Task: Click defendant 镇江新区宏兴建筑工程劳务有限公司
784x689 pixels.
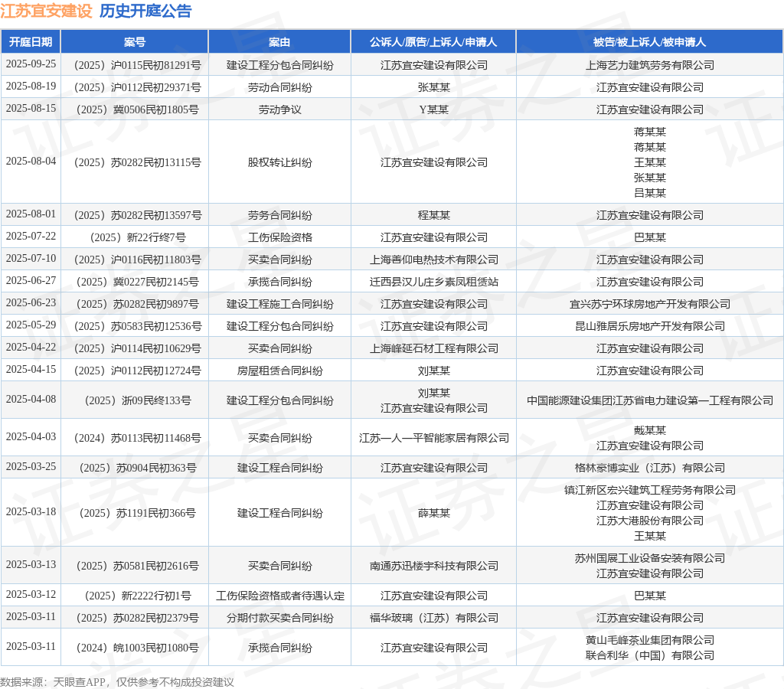Action: [650, 490]
